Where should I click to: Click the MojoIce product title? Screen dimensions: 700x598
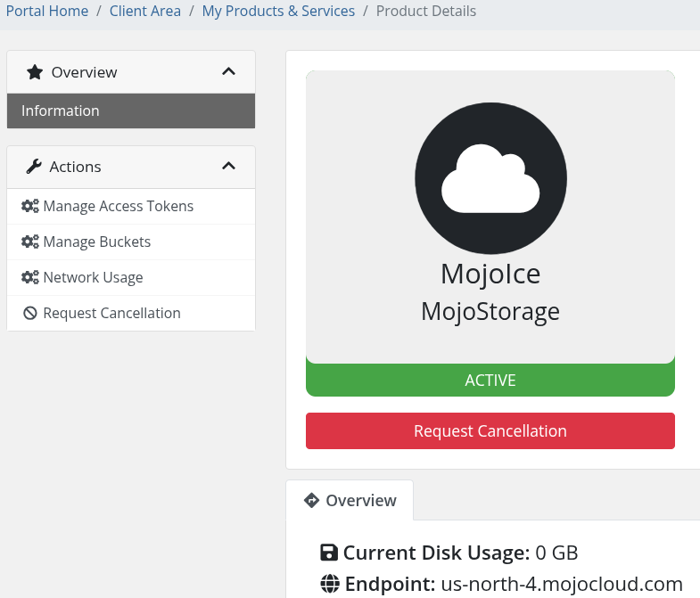point(490,274)
